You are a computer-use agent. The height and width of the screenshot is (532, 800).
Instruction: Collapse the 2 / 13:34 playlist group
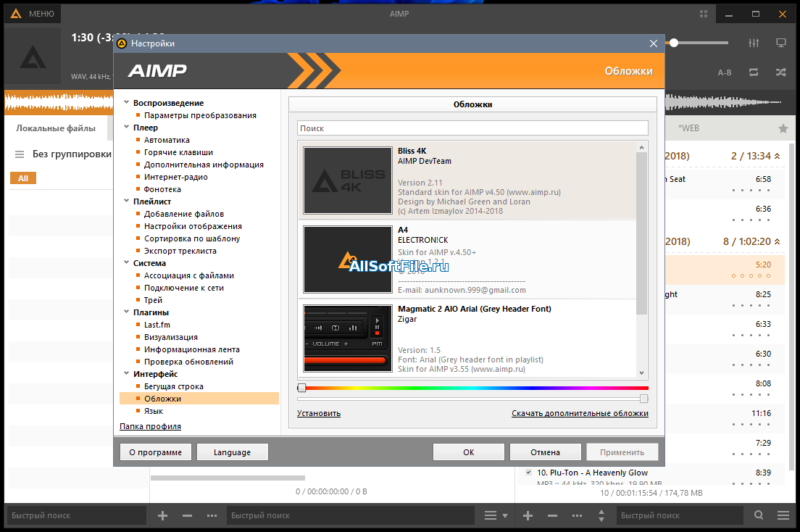[777, 157]
